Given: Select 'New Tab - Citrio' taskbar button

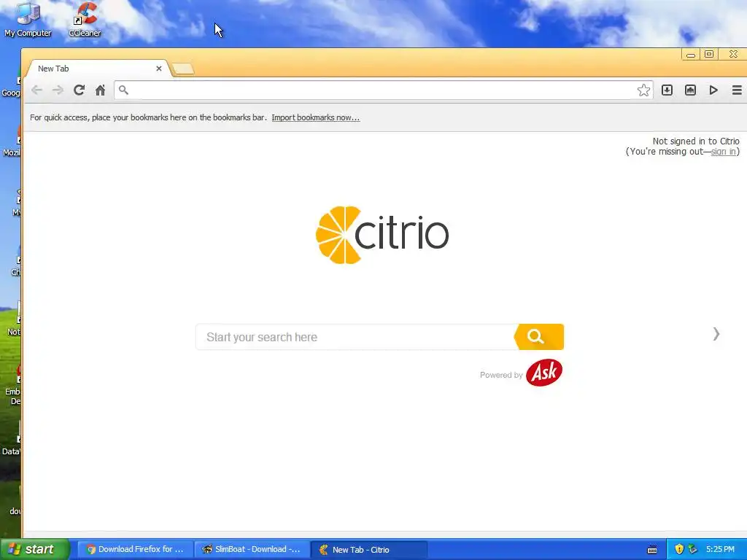Looking at the screenshot, I should pos(369,550).
